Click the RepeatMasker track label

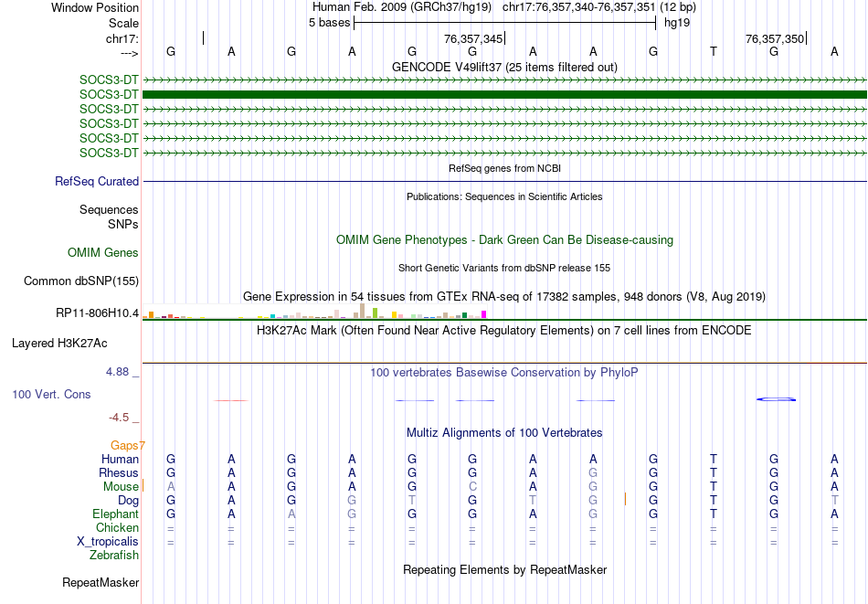click(x=101, y=583)
